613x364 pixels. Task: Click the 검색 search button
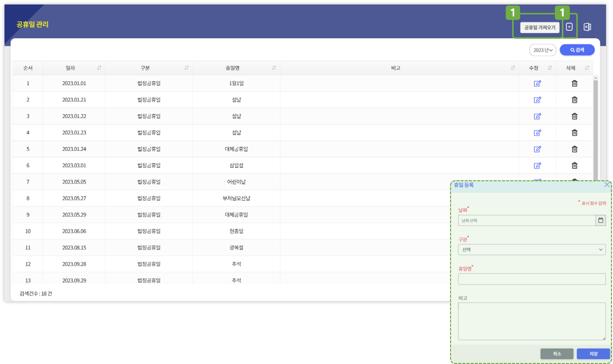click(577, 50)
